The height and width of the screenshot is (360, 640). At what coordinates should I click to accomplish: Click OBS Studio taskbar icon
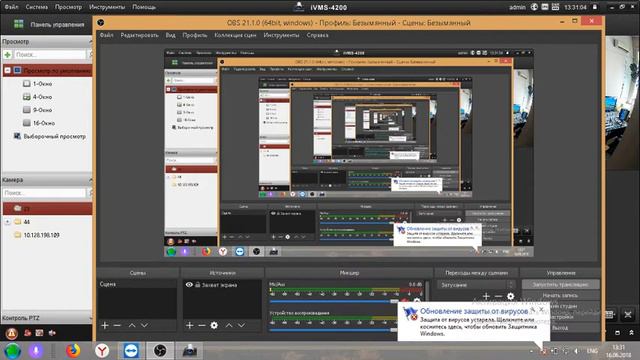pos(160,351)
